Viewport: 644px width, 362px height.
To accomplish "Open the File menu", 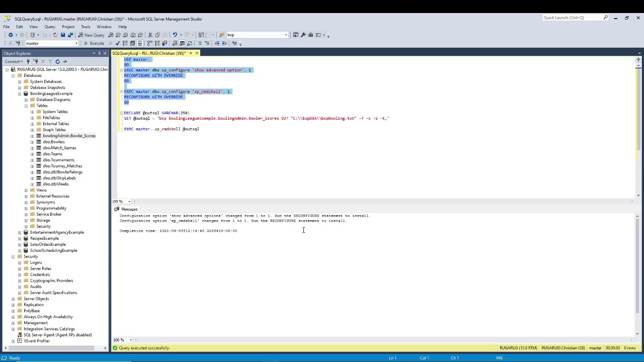I will 7,27.
